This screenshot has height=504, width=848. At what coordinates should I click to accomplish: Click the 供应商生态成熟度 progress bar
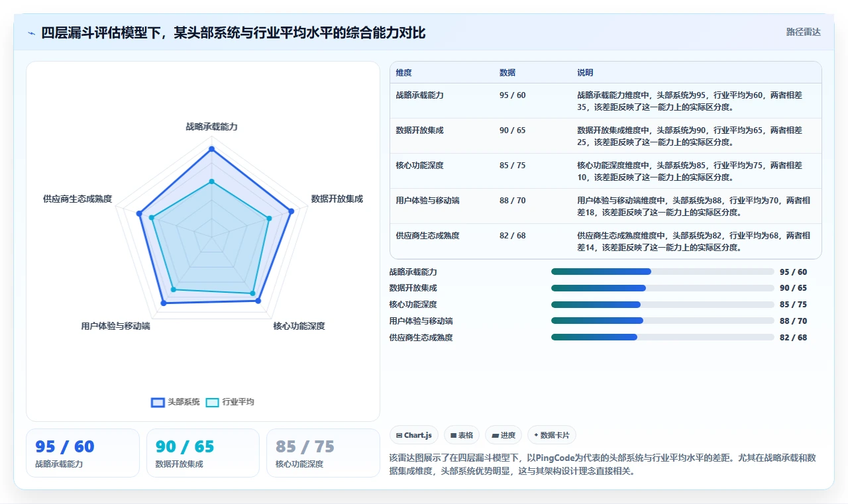click(662, 337)
